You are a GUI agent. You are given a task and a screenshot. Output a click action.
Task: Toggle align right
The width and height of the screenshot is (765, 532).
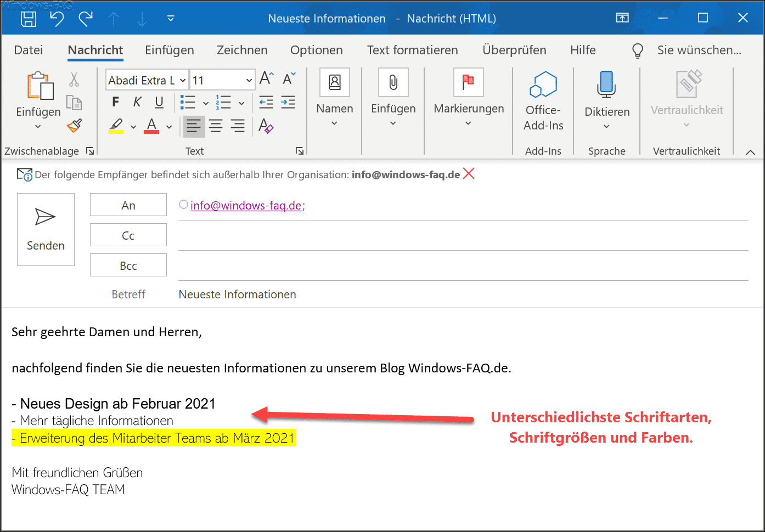[238, 126]
